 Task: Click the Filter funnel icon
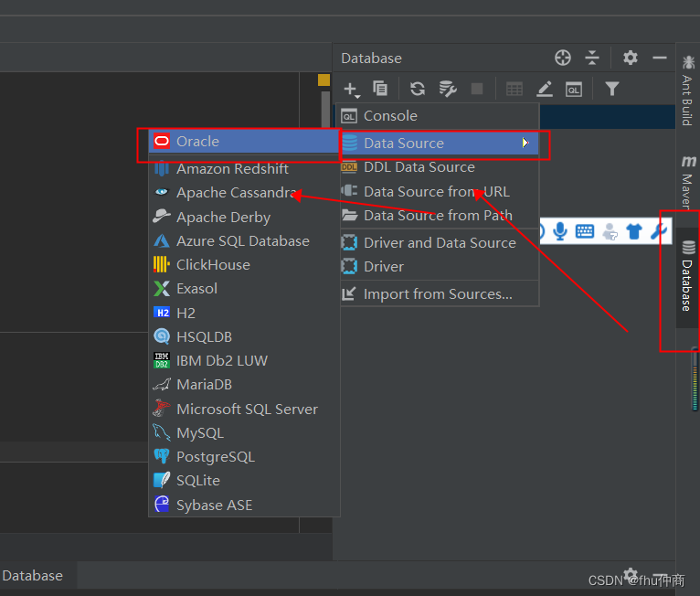click(x=612, y=89)
